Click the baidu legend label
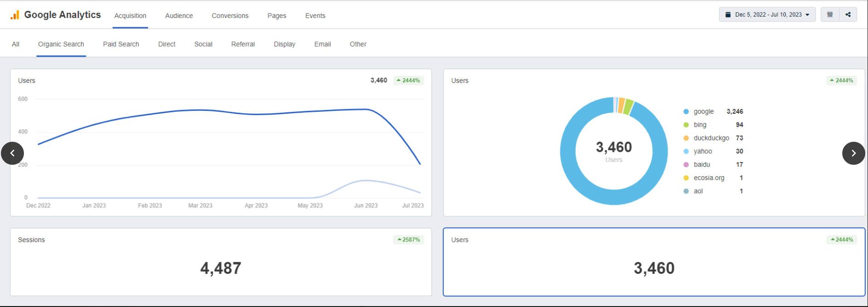The image size is (868, 307). click(702, 164)
